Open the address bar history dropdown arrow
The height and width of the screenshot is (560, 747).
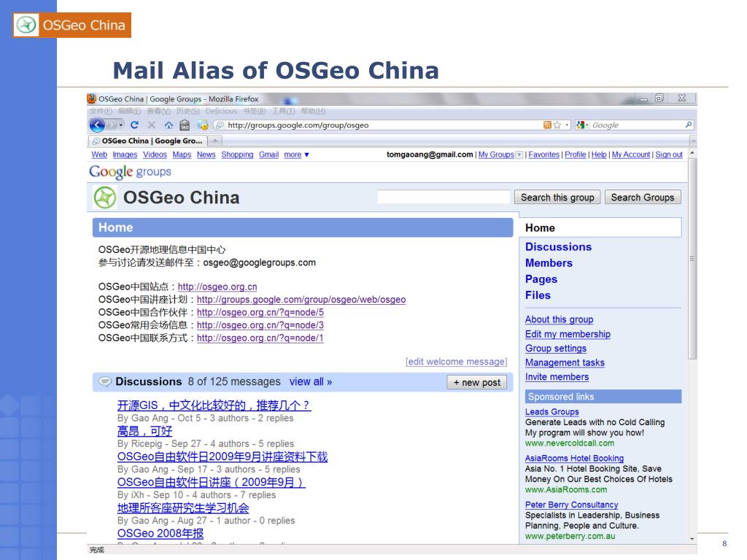(567, 125)
